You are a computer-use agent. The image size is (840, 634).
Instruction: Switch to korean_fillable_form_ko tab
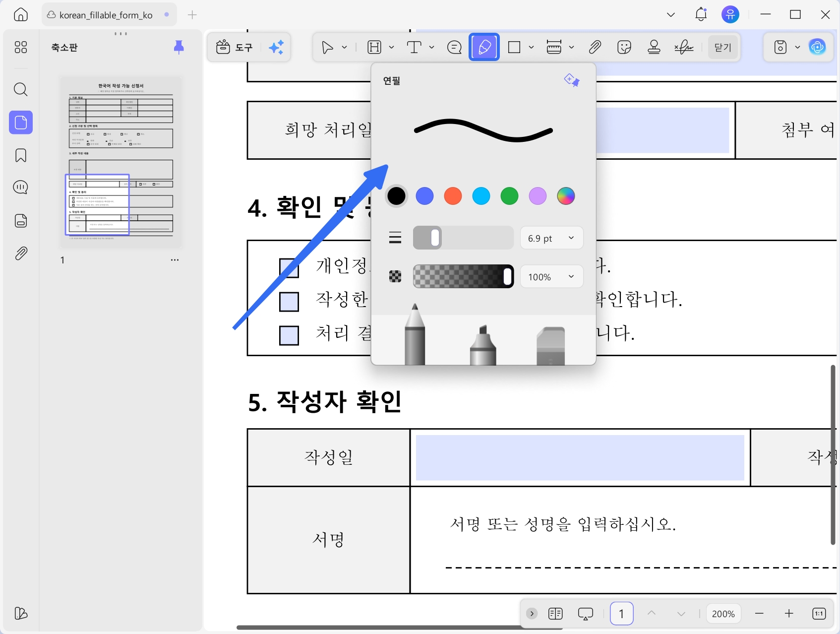pyautogui.click(x=109, y=15)
